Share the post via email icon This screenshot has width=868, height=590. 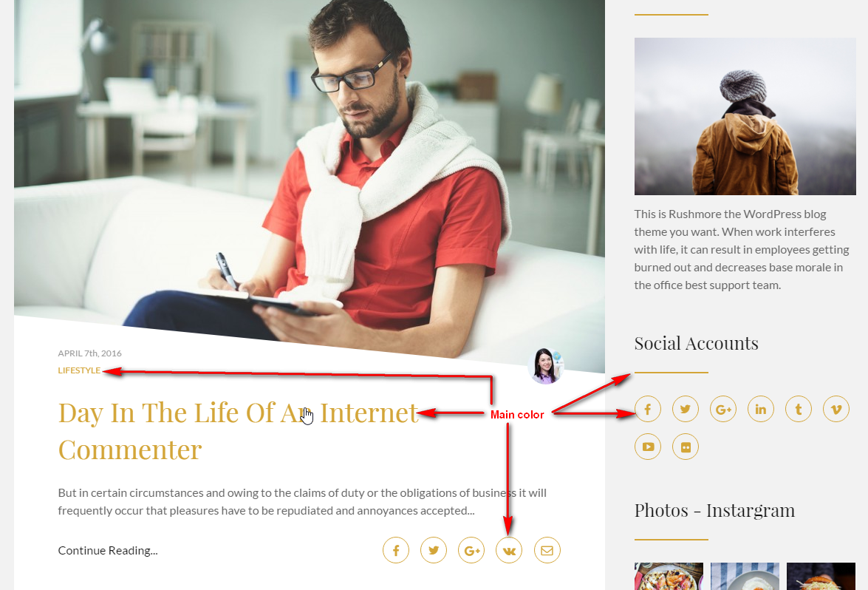click(x=547, y=550)
